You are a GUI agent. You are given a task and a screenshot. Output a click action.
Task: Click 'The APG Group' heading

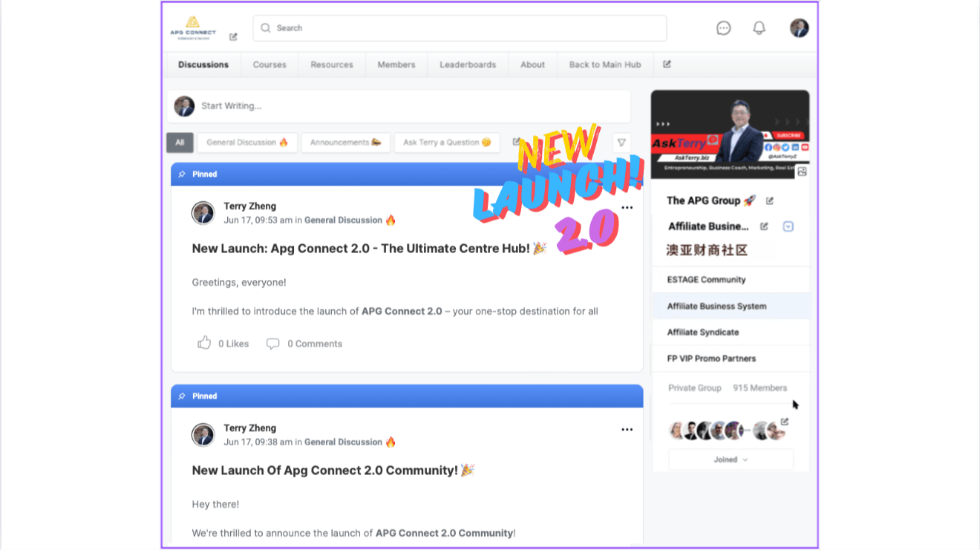(704, 200)
